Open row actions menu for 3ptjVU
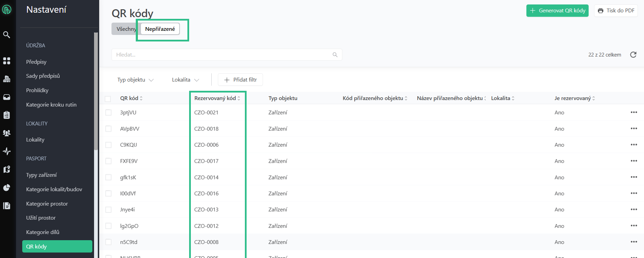Image resolution: width=644 pixels, height=258 pixels. click(633, 112)
